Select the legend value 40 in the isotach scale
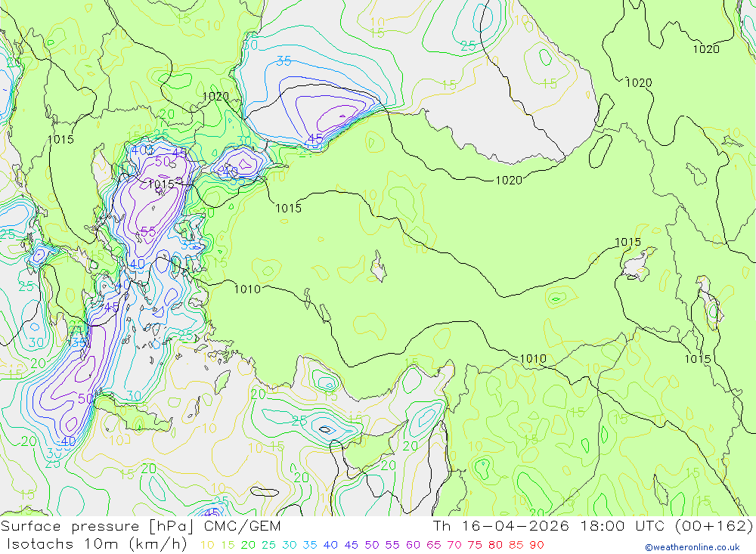 [331, 546]
